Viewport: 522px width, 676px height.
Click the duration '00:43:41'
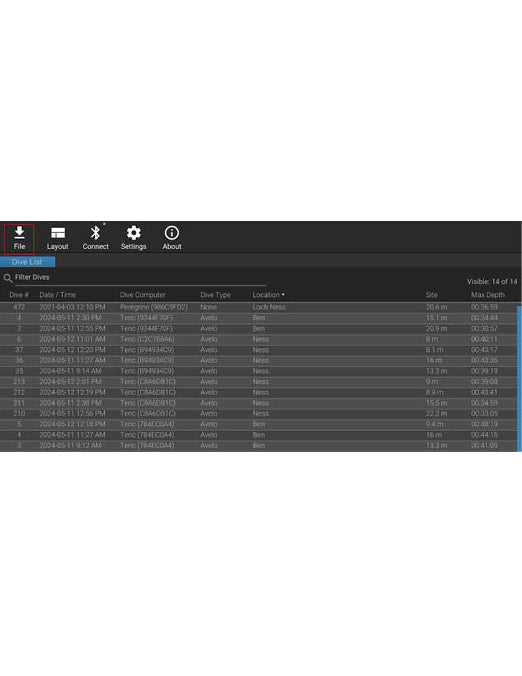pos(484,392)
